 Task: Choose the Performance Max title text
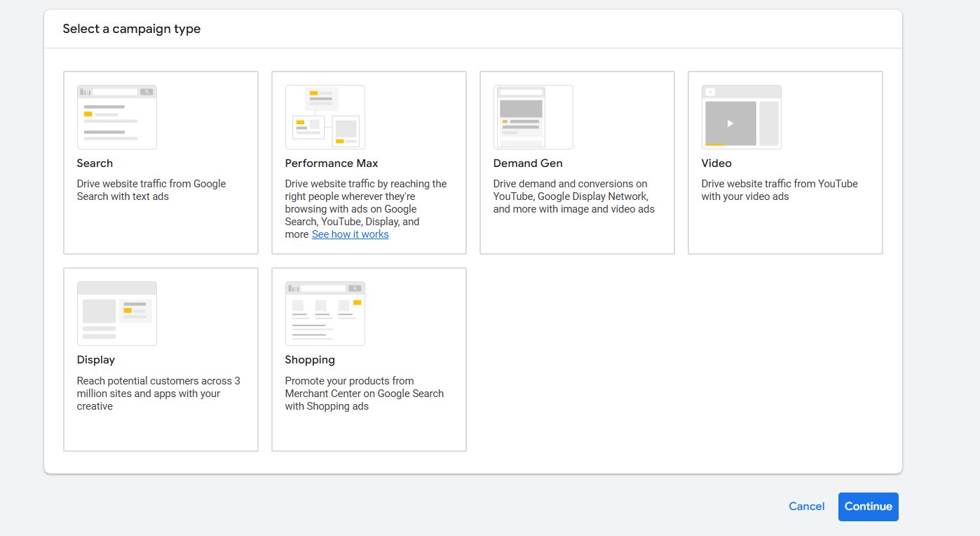coord(332,163)
